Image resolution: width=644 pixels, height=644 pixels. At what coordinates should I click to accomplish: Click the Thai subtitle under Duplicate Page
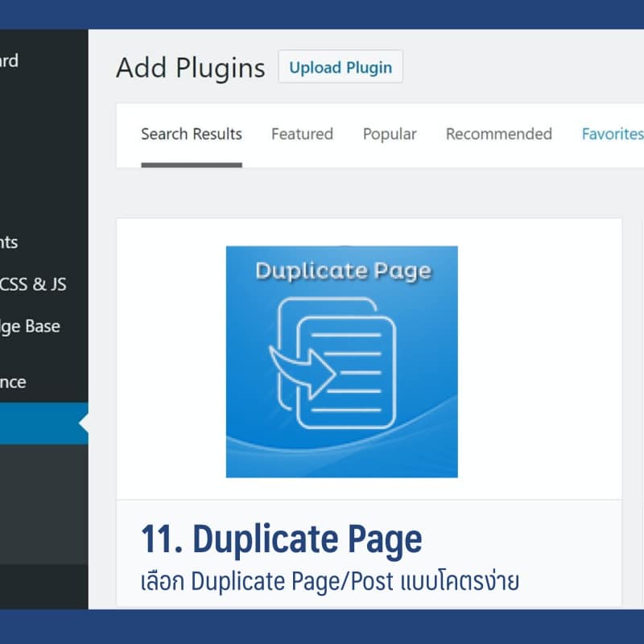(x=329, y=581)
